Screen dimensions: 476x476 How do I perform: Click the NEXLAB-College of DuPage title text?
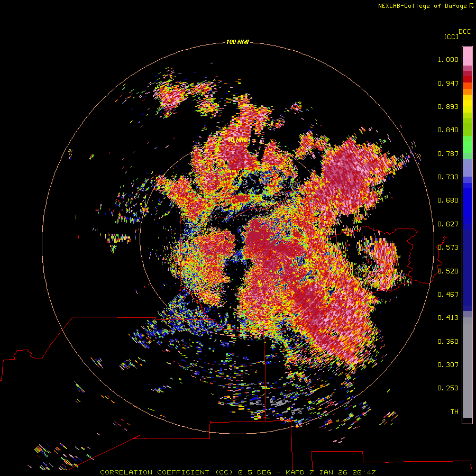point(422,6)
